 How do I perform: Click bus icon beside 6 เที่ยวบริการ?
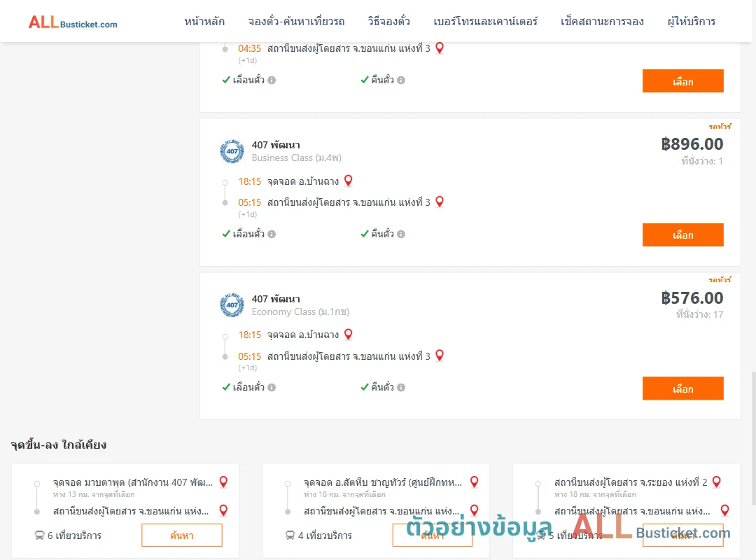tap(39, 535)
